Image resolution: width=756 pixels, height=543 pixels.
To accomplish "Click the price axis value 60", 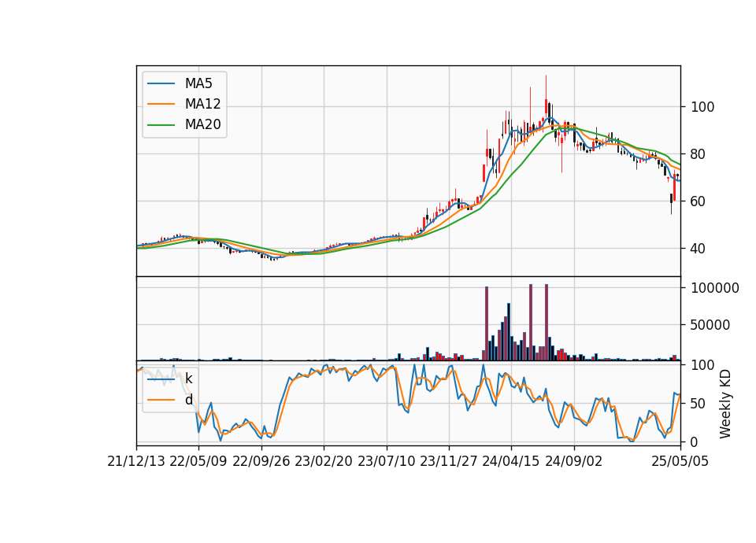I will pyautogui.click(x=699, y=201).
